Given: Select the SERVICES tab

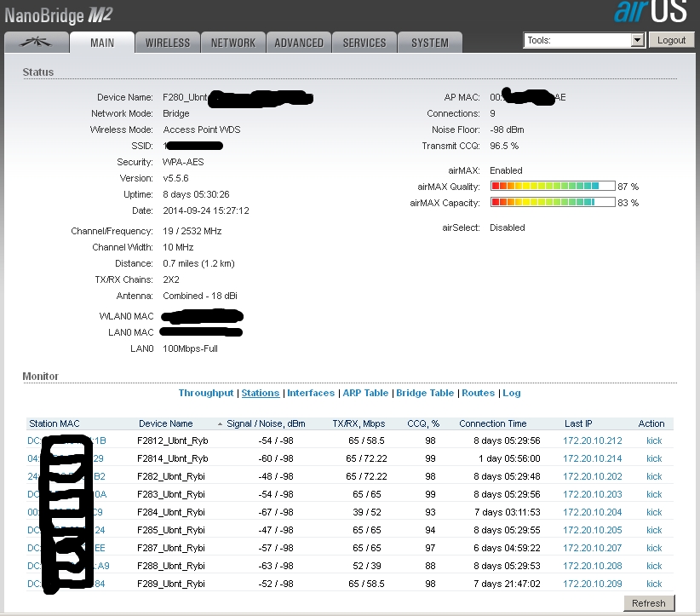Looking at the screenshot, I should [364, 43].
